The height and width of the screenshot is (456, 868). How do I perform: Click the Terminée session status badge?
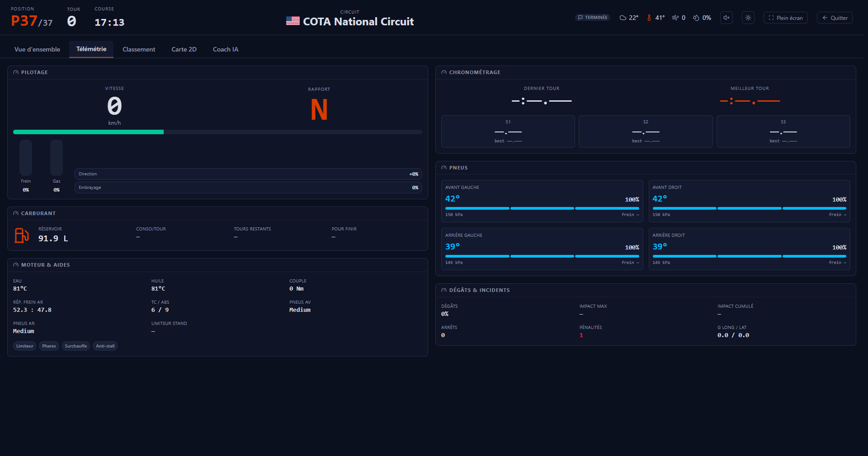593,18
